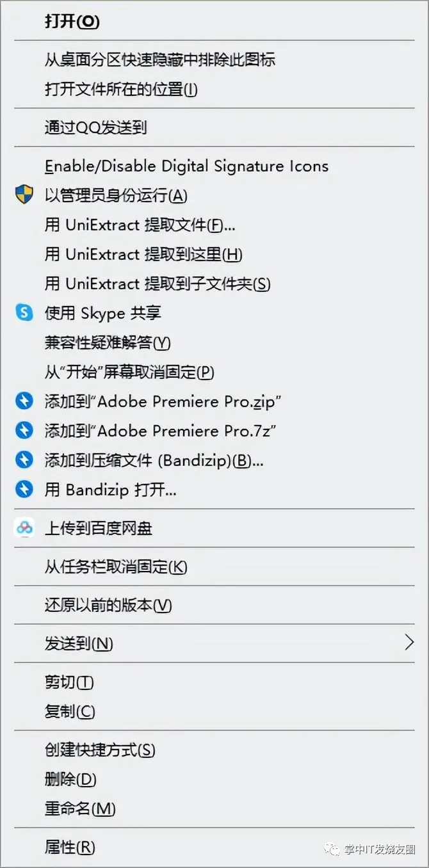429x868 pixels.
Task: Select 用 UniExtract 提取到这里
Action: click(x=143, y=254)
